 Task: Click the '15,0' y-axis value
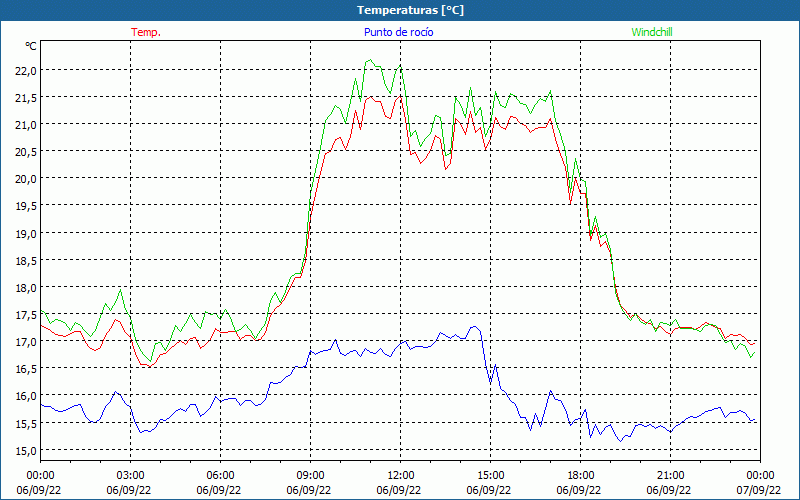click(x=26, y=450)
